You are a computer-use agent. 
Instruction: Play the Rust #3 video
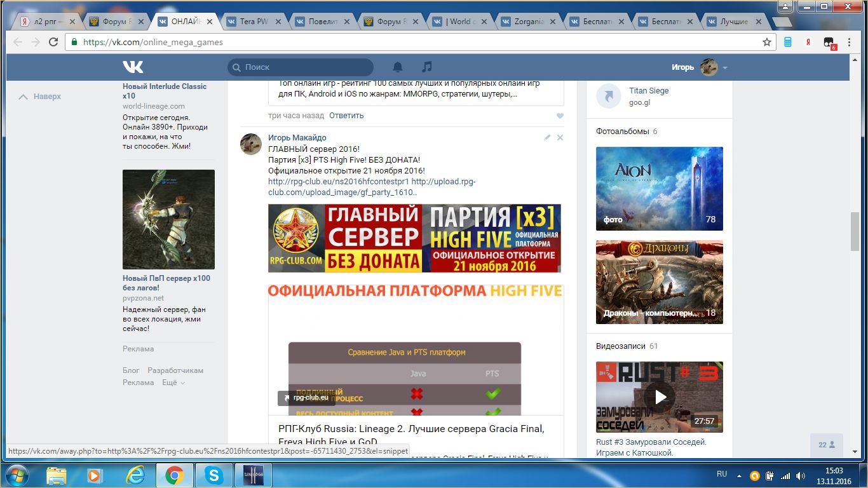tap(660, 397)
